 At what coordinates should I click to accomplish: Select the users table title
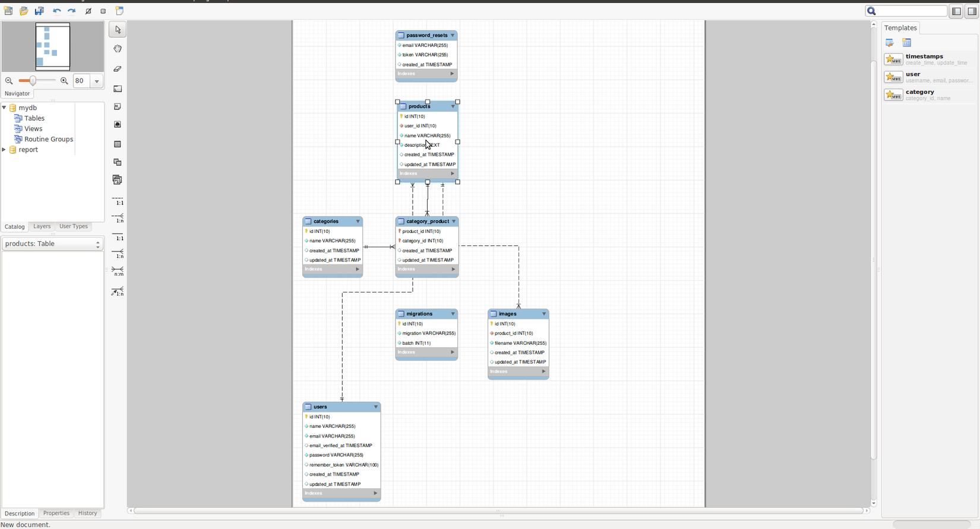(x=320, y=407)
